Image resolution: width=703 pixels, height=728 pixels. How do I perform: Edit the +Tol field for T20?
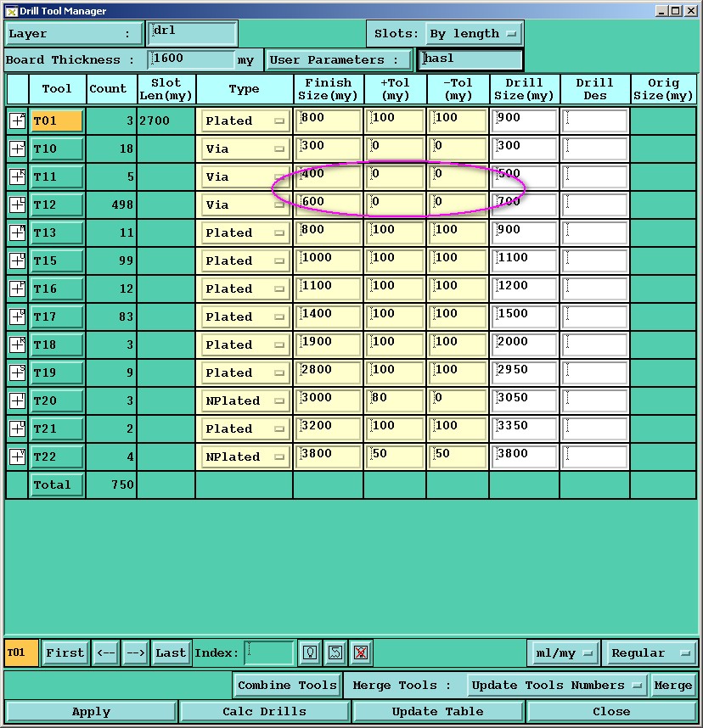[395, 400]
